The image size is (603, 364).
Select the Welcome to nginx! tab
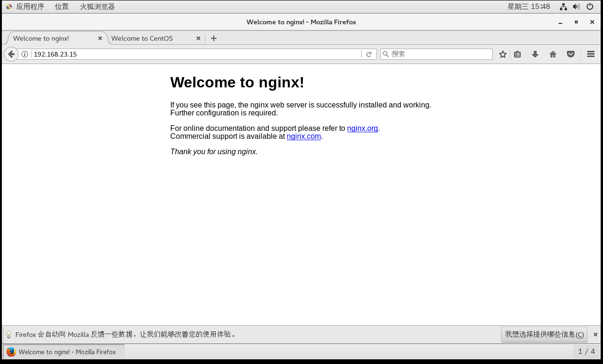[41, 38]
